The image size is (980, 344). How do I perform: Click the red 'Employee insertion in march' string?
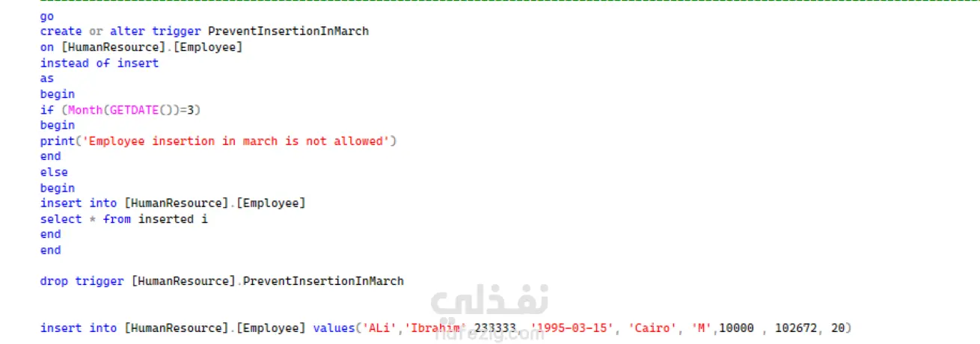tap(185, 141)
